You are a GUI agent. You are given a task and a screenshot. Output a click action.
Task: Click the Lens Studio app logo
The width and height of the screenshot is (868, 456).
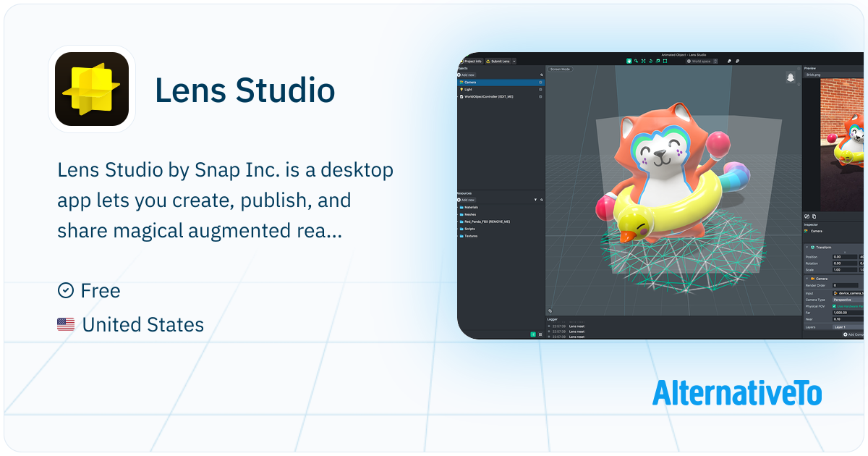click(92, 89)
